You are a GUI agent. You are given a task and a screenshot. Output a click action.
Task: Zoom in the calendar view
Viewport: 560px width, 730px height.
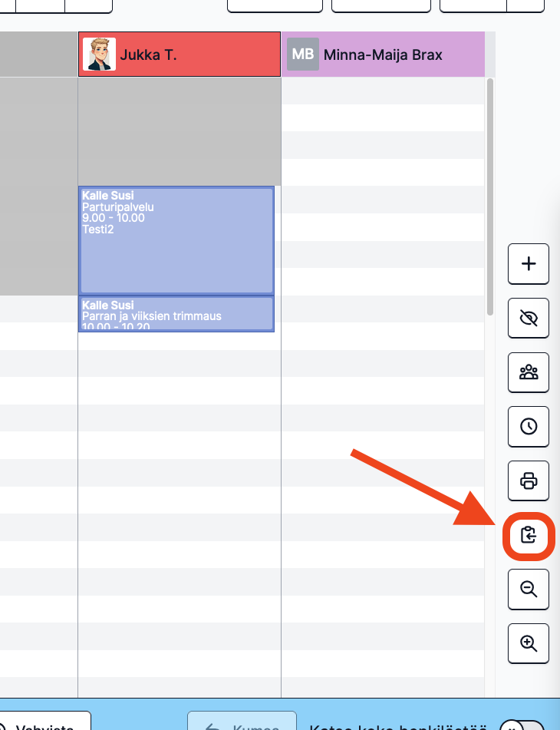[x=529, y=643]
